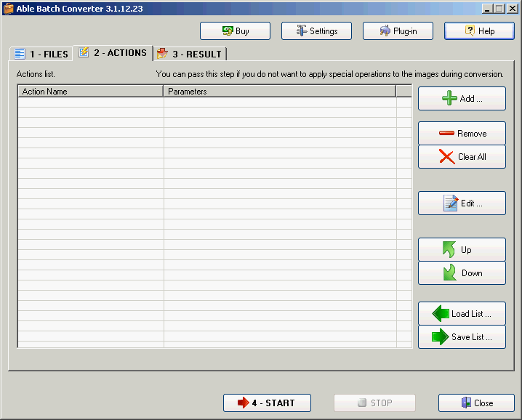Screen dimensions: 522x420
Task: Go to the 3 - RESULT tab
Action: click(190, 54)
